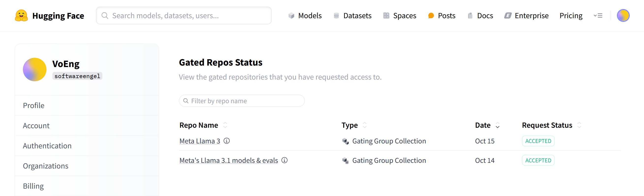Open Meta's Llama 3.1 models & evals link
Viewport: 644px width, 196px height.
pos(229,160)
